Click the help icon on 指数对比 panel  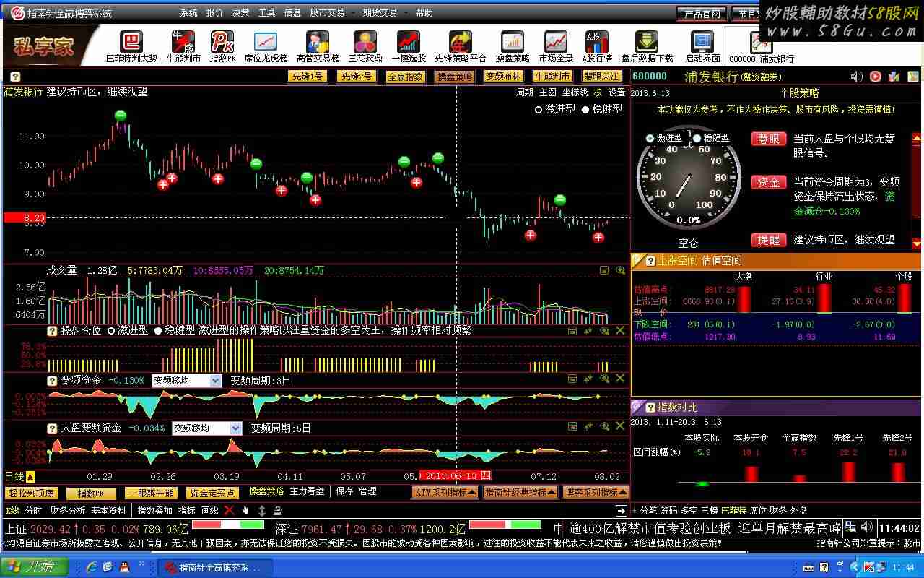[x=650, y=407]
